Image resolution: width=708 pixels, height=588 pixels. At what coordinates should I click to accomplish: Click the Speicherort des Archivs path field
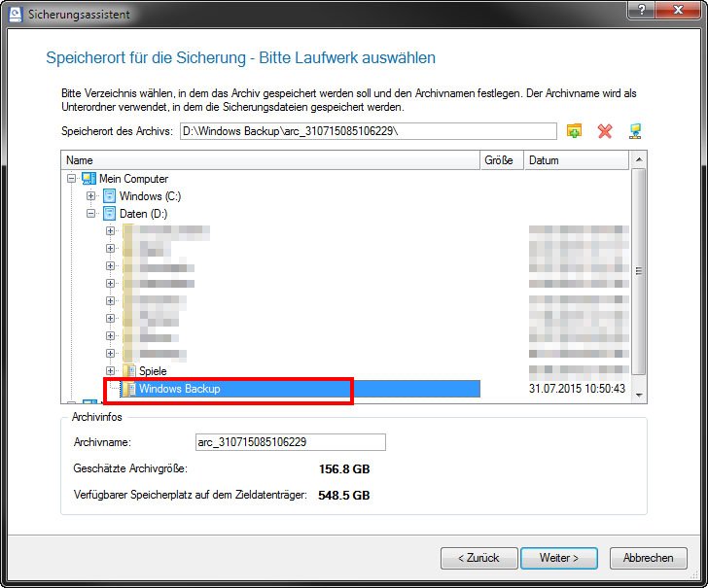(369, 131)
